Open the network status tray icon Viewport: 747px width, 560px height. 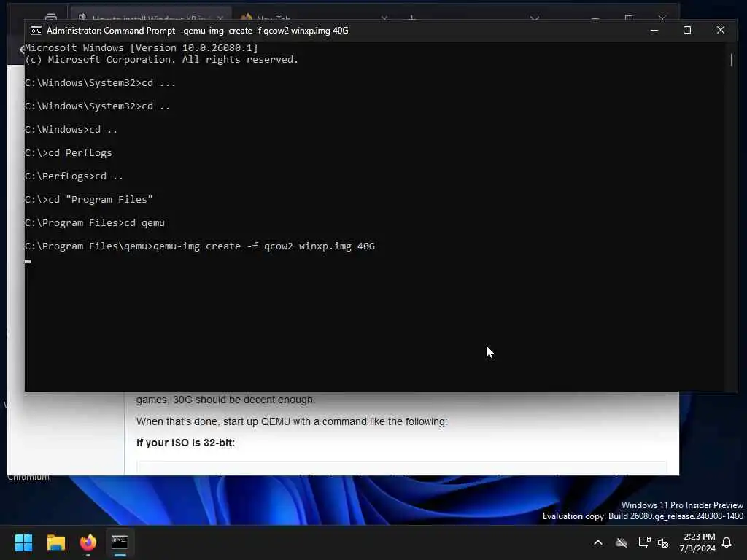pos(644,542)
